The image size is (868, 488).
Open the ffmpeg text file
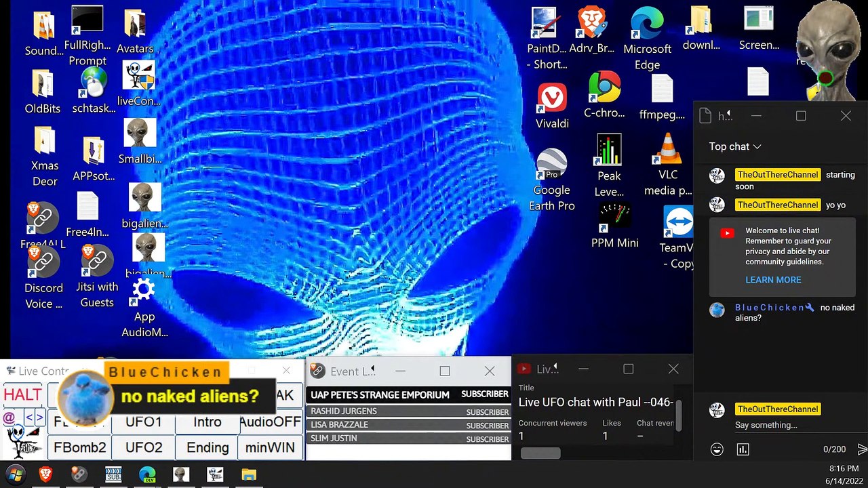coord(662,98)
